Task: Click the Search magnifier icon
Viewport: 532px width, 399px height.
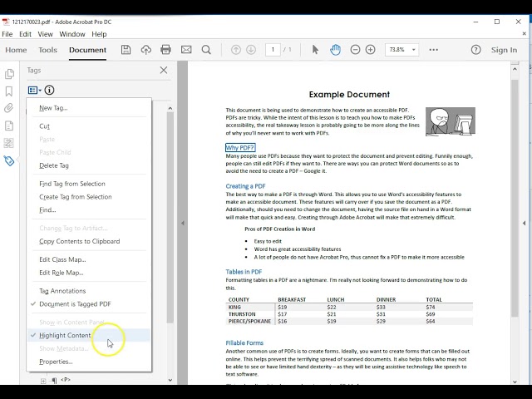Action: point(206,50)
